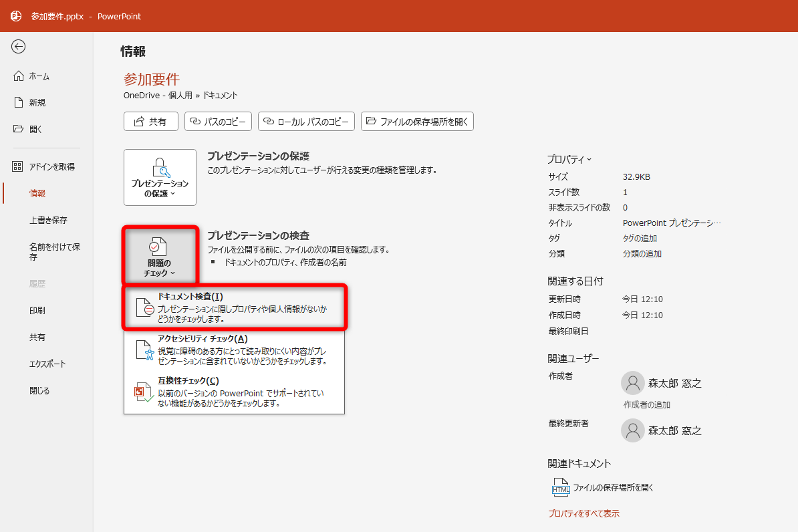The height and width of the screenshot is (532, 798).
Task: Click the 作成者 avatar for 森太郎 窓之
Action: 632,382
